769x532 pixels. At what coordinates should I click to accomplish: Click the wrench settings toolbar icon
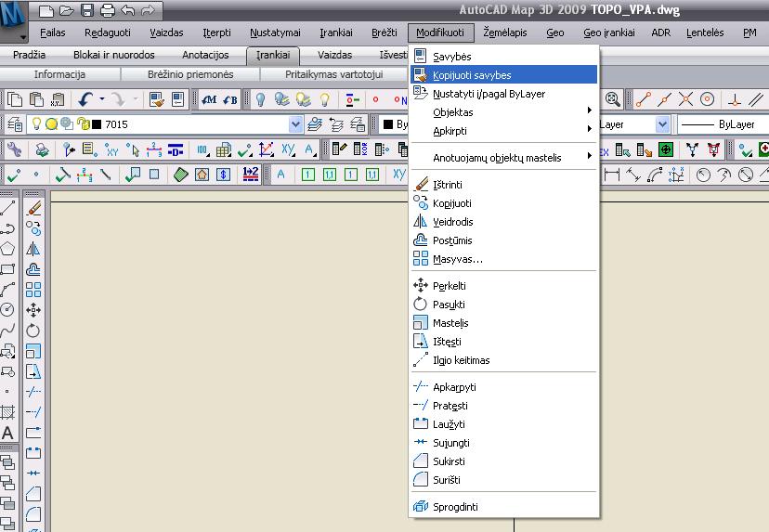pos(14,149)
